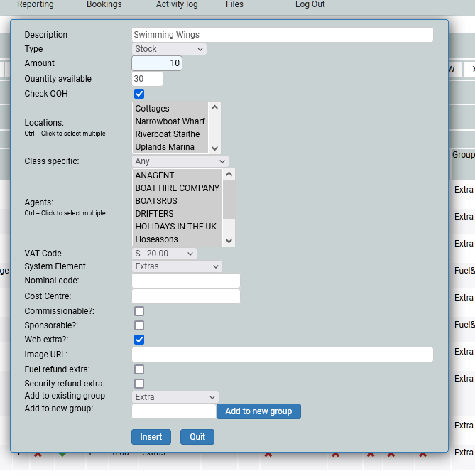Open the Class specific dropdown

[x=180, y=161]
